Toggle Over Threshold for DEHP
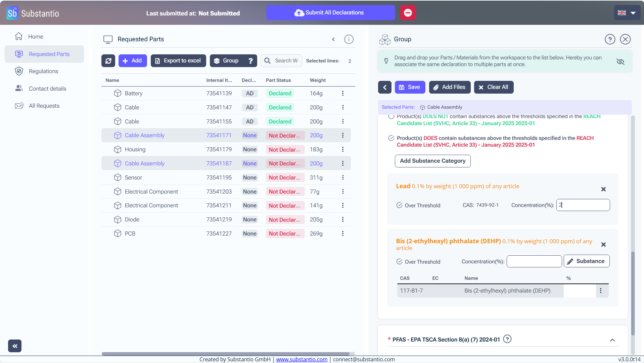 click(399, 262)
